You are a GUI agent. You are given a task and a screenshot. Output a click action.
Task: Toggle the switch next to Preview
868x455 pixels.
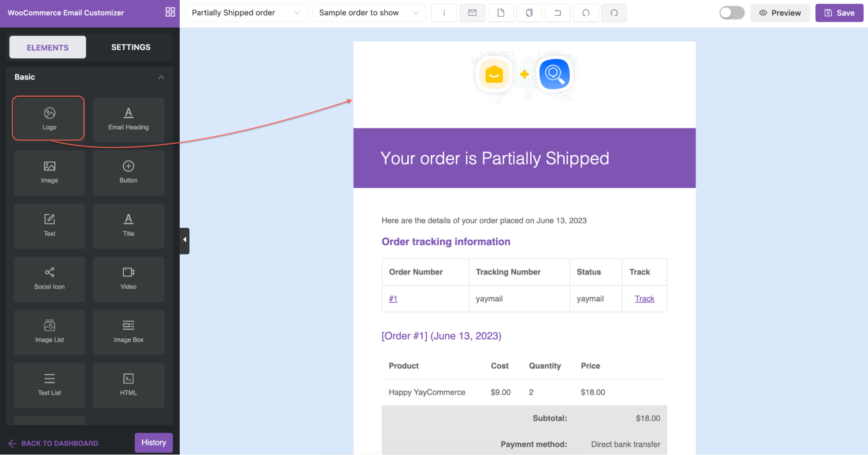pos(732,13)
